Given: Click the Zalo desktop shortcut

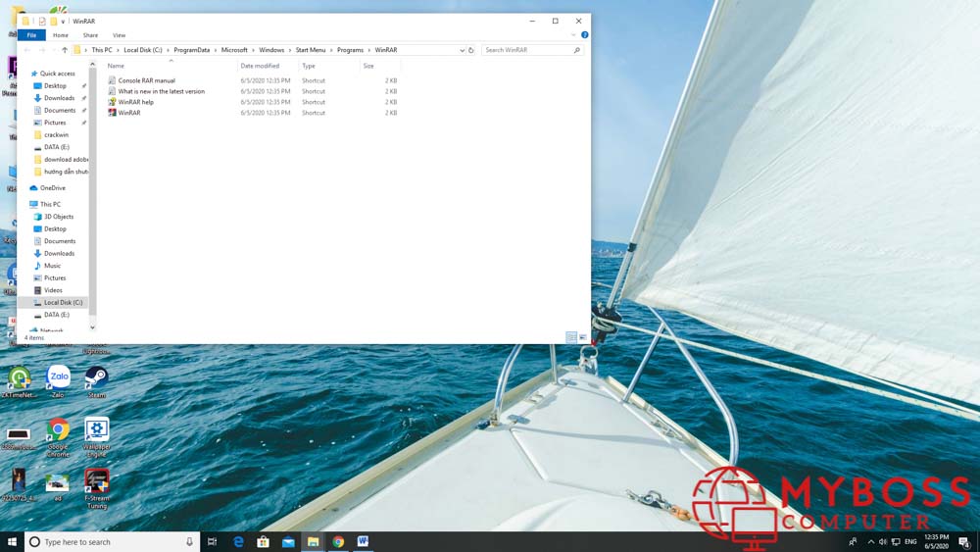Looking at the screenshot, I should [x=58, y=378].
